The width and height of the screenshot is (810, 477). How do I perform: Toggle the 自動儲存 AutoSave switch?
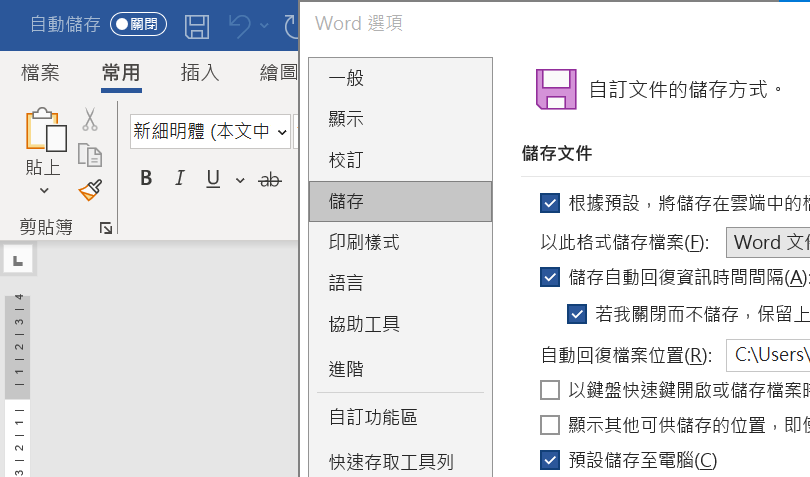pos(138,24)
